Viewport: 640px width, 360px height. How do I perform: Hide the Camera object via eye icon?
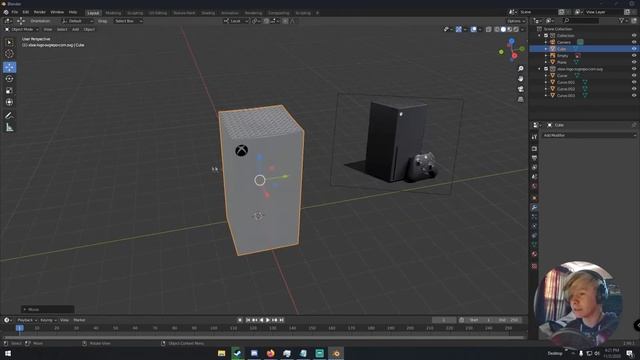coord(634,42)
